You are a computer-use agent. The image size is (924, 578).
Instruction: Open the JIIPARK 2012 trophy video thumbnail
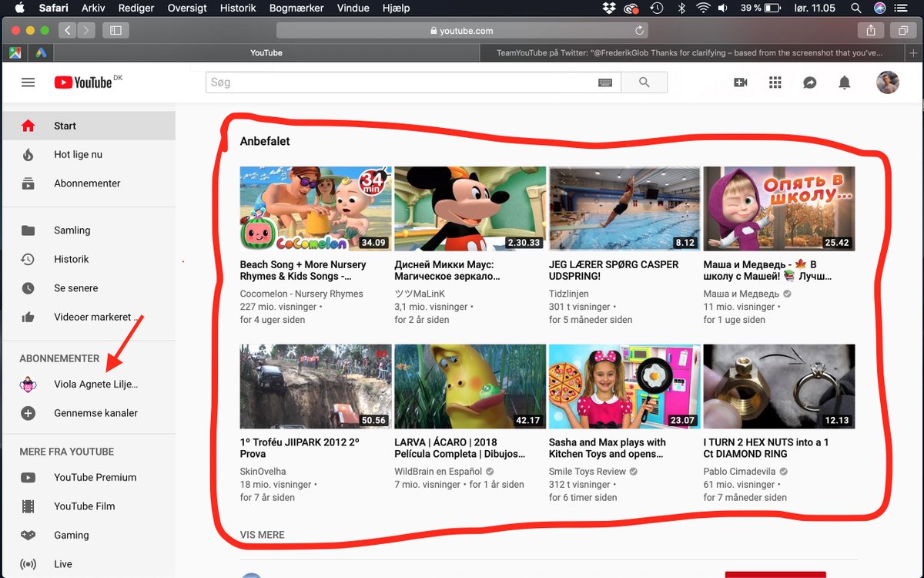point(316,387)
